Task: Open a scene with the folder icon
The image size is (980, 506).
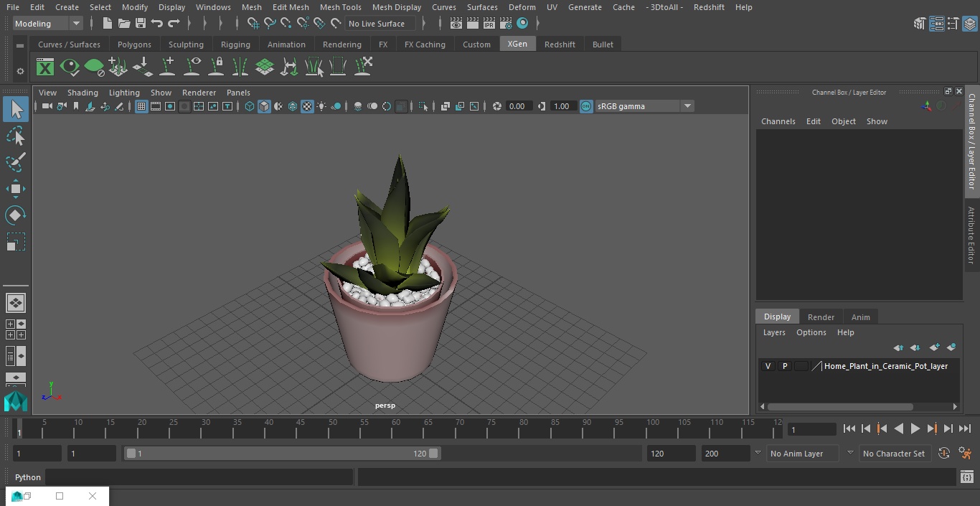Action: (x=124, y=24)
